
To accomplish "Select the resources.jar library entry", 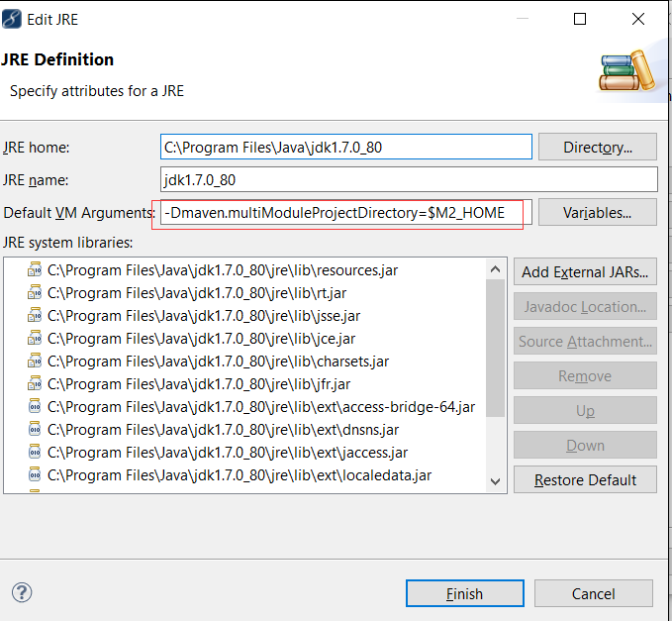I will pos(223,270).
